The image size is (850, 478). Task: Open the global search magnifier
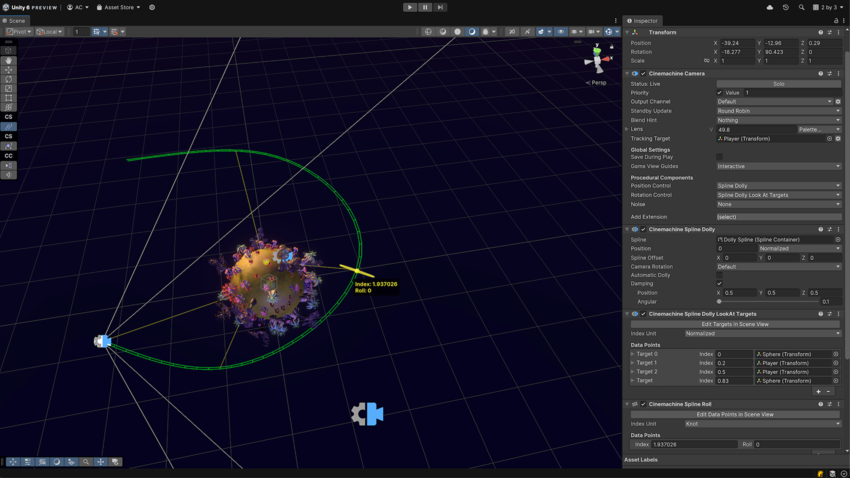pyautogui.click(x=801, y=7)
